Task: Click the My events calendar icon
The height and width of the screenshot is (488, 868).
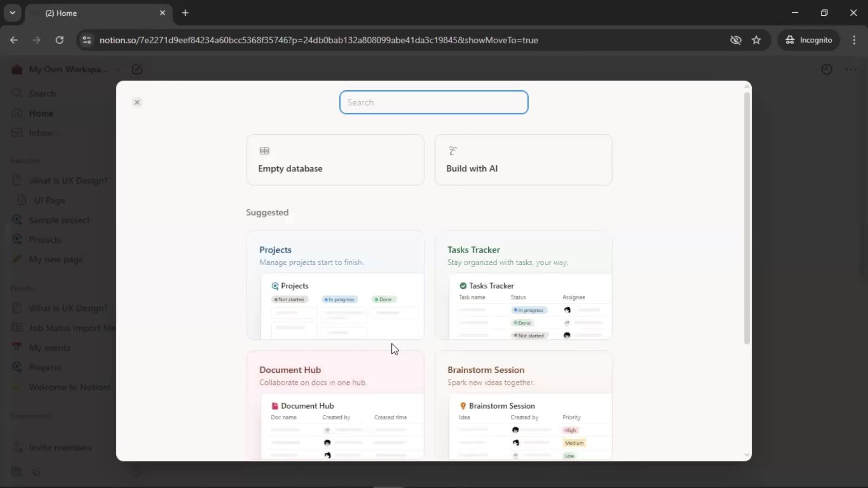Action: [x=17, y=347]
